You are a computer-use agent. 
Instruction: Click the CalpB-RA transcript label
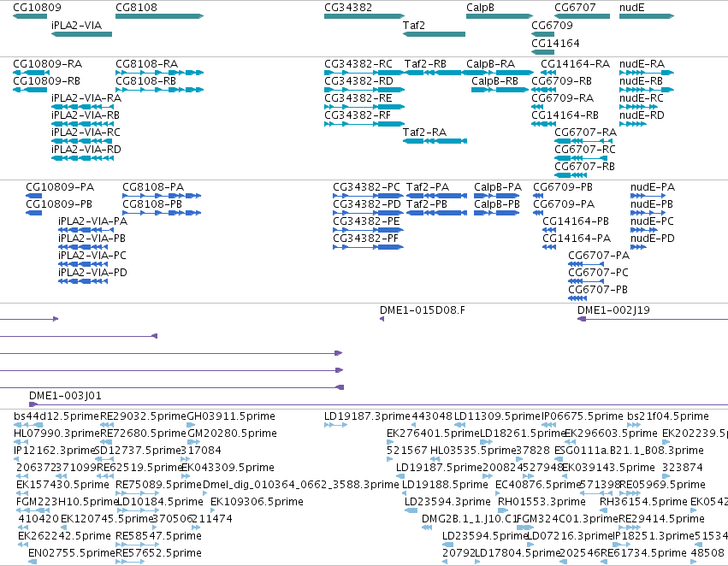click(490, 64)
